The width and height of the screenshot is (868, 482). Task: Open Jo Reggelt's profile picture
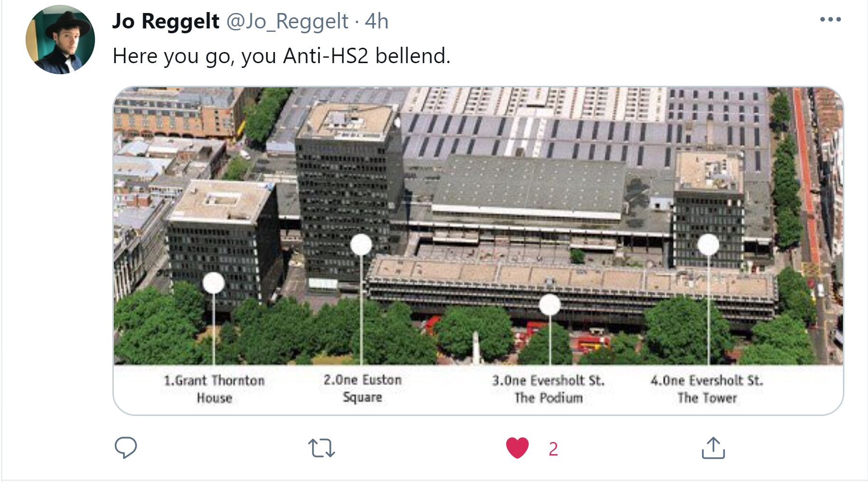click(60, 40)
